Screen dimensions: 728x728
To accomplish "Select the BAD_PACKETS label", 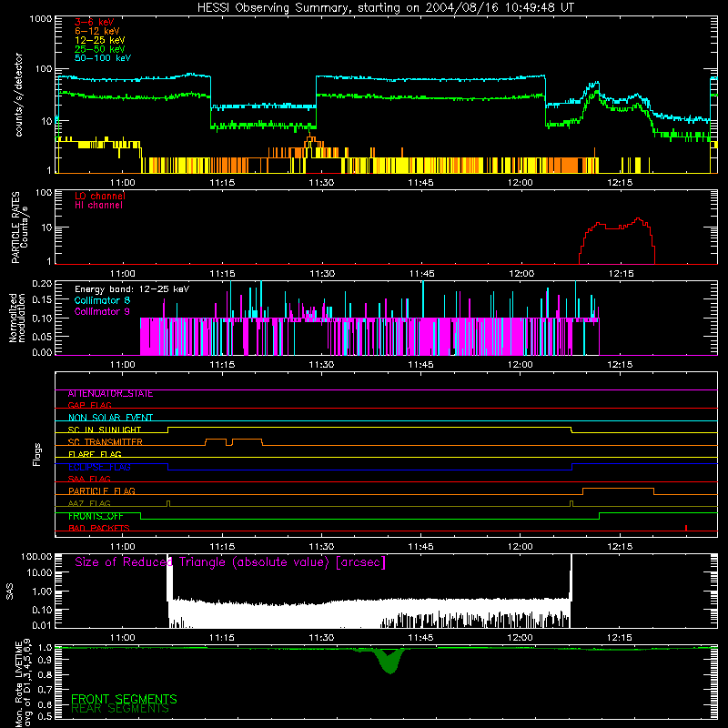I will (99, 529).
